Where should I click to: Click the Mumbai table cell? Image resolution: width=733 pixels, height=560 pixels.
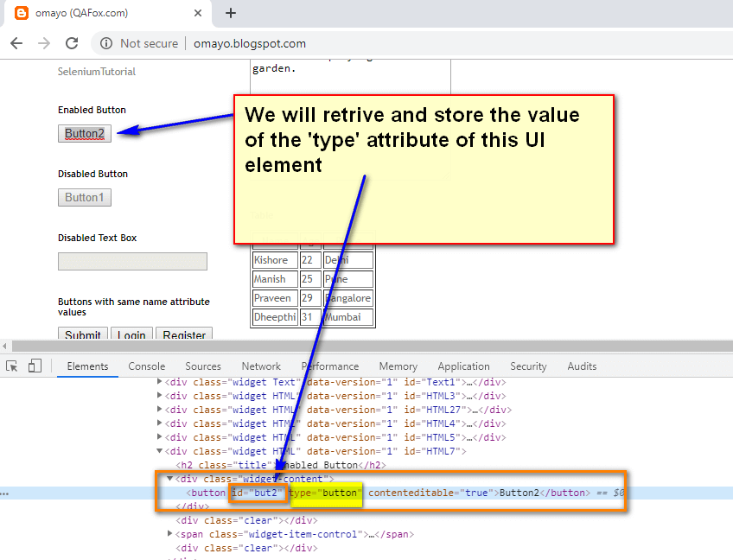[348, 317]
